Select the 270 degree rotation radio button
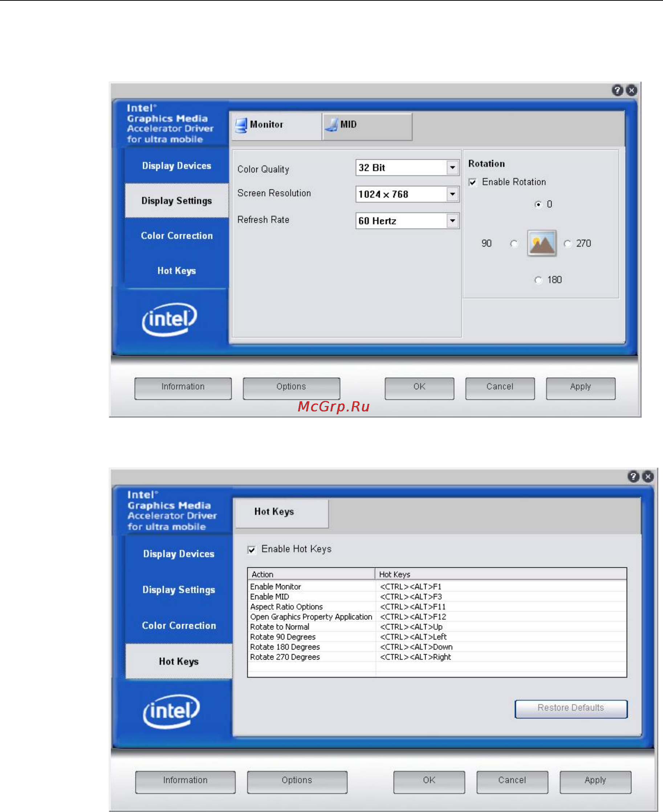Viewport: 663px width, 812px height. point(567,243)
